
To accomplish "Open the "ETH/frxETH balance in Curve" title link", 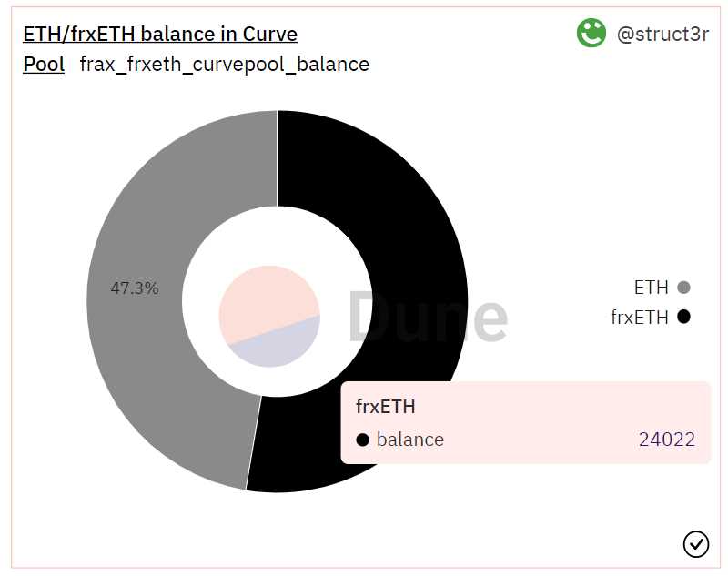I will click(x=160, y=35).
